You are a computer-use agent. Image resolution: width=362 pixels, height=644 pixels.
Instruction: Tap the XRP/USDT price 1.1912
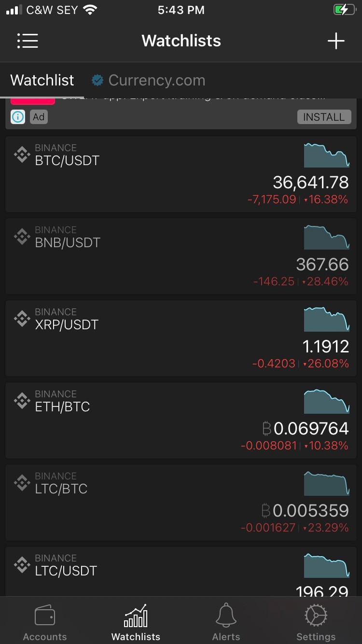tap(325, 346)
